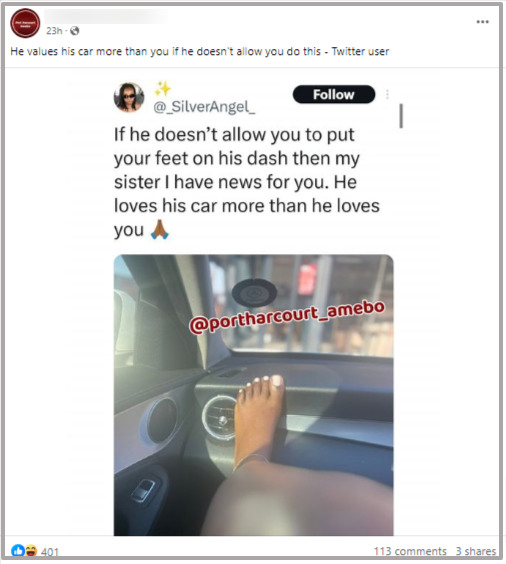Open the @_SilverAngel_ handle
Viewport: 506px width, 564px height.
204,107
